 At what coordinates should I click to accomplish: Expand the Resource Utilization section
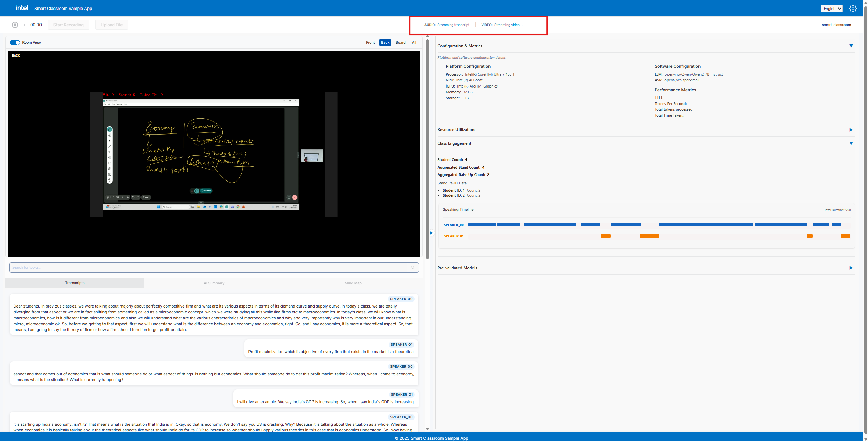click(x=851, y=130)
